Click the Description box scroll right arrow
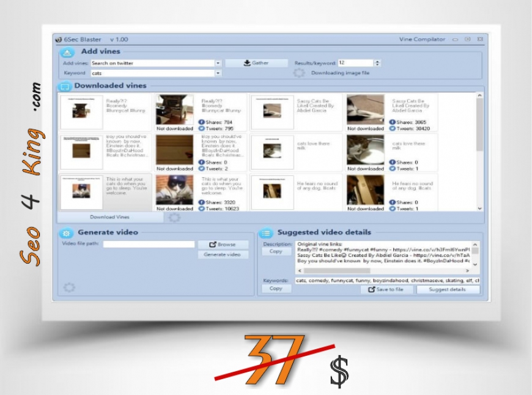 pos(468,271)
